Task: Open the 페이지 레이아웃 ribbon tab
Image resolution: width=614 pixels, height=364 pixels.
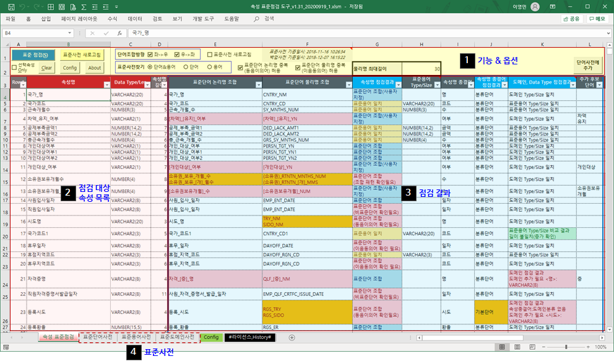Action: (x=79, y=19)
